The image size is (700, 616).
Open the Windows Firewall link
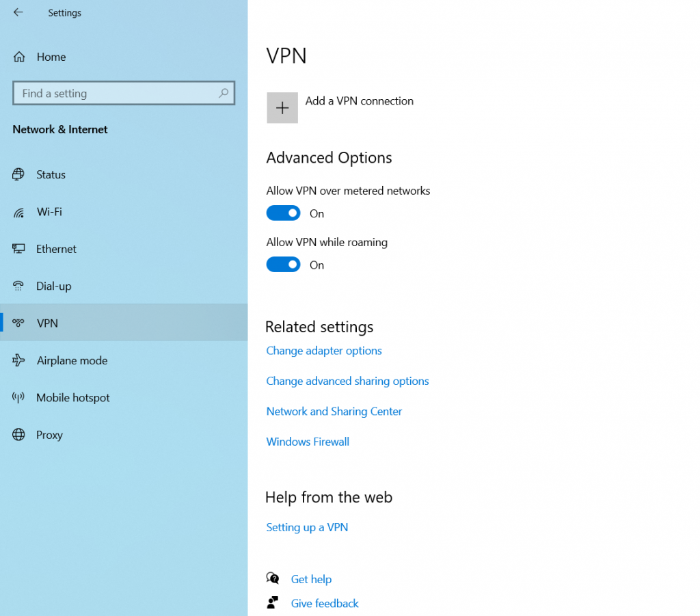[308, 442]
